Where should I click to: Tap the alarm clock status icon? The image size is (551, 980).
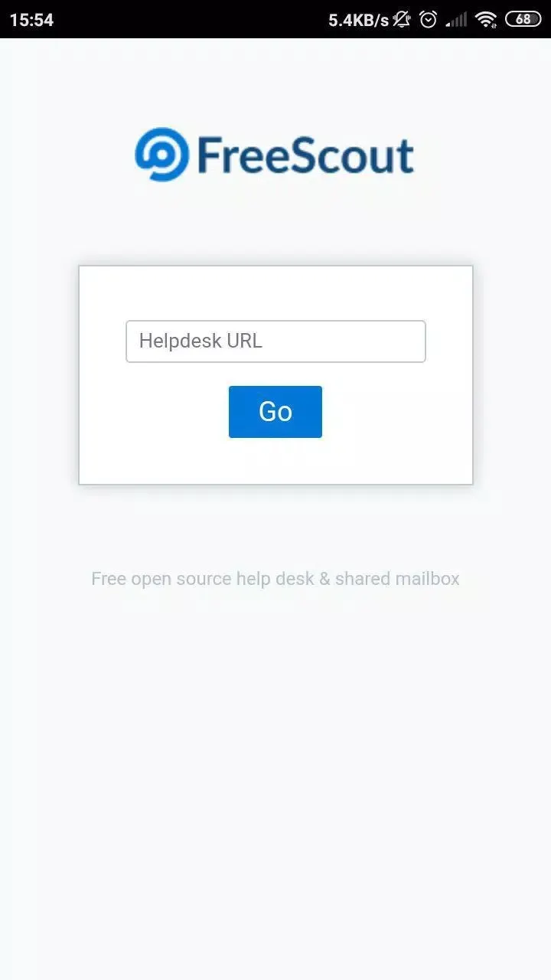pos(429,20)
